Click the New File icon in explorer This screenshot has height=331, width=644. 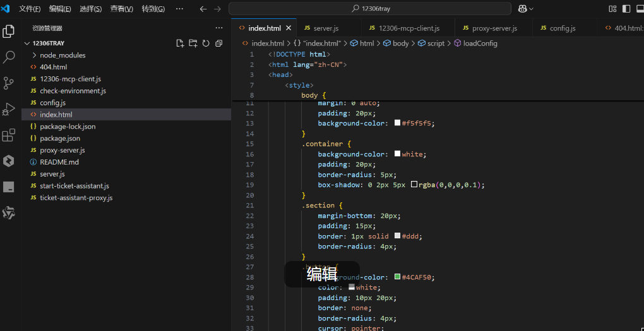click(x=180, y=44)
